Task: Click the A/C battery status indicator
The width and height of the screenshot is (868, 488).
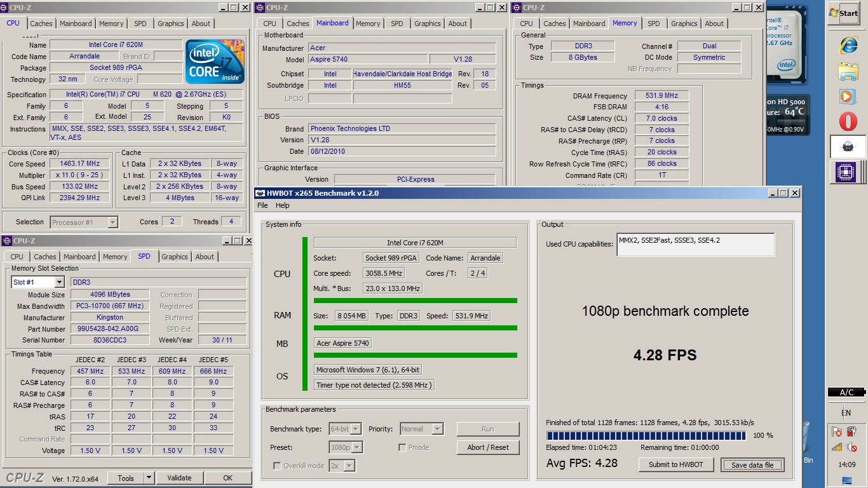Action: coord(847,392)
